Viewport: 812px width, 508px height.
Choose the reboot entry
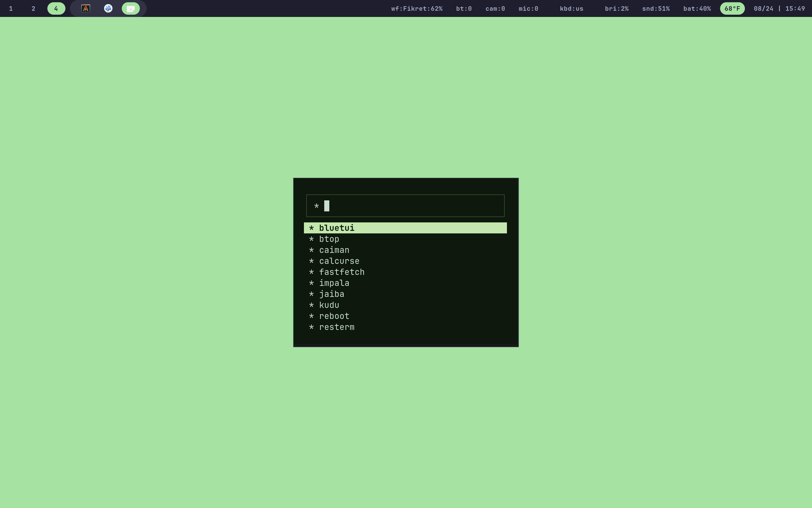[405, 316]
